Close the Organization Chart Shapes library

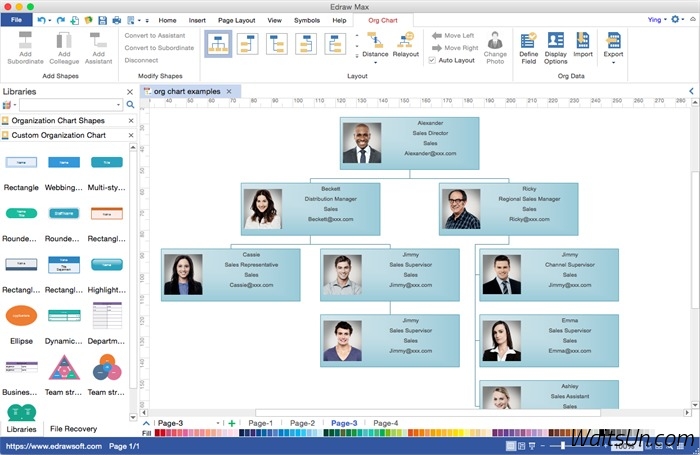(x=130, y=120)
